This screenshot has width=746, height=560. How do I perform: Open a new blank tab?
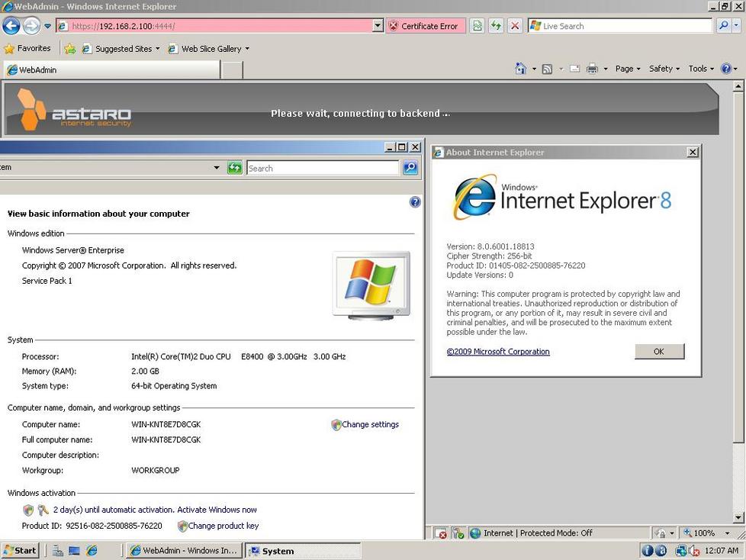pos(232,70)
